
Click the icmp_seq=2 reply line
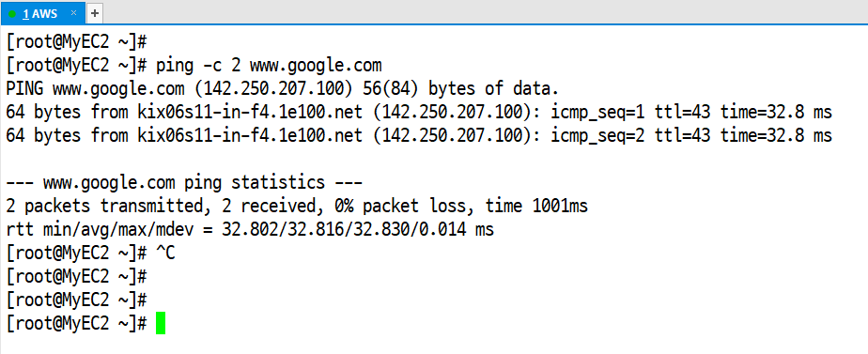[x=419, y=135]
